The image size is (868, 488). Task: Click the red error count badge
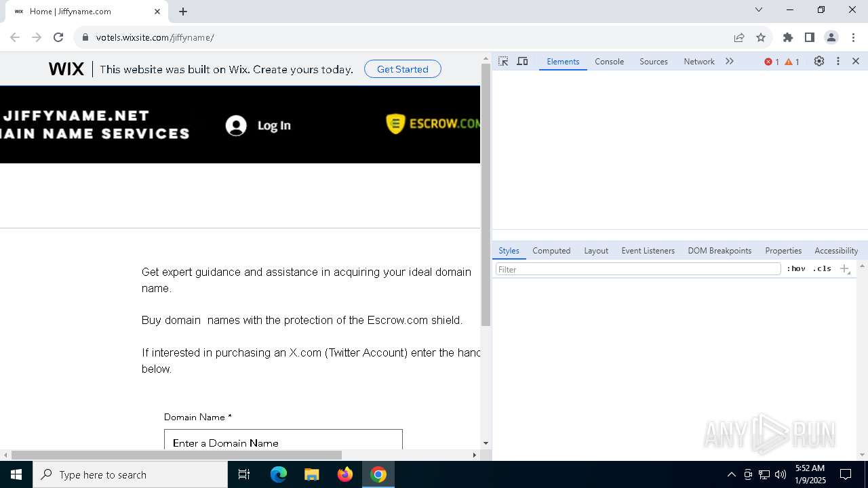[x=772, y=62]
